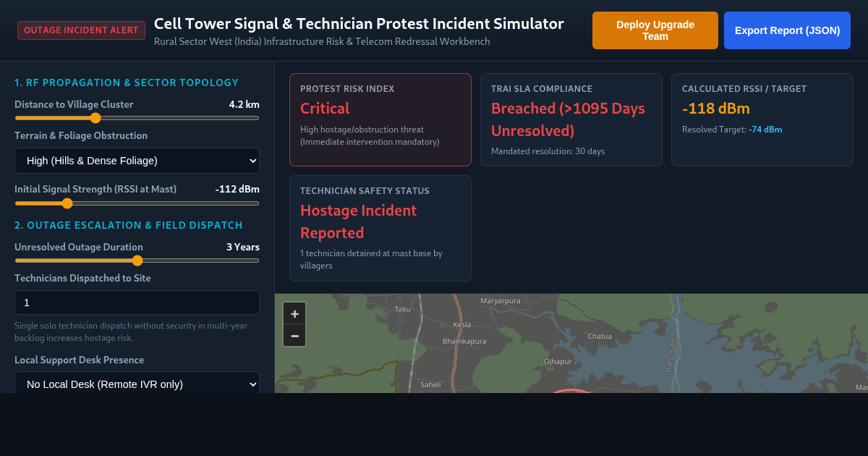Click Kesla label on the map

coord(461,324)
